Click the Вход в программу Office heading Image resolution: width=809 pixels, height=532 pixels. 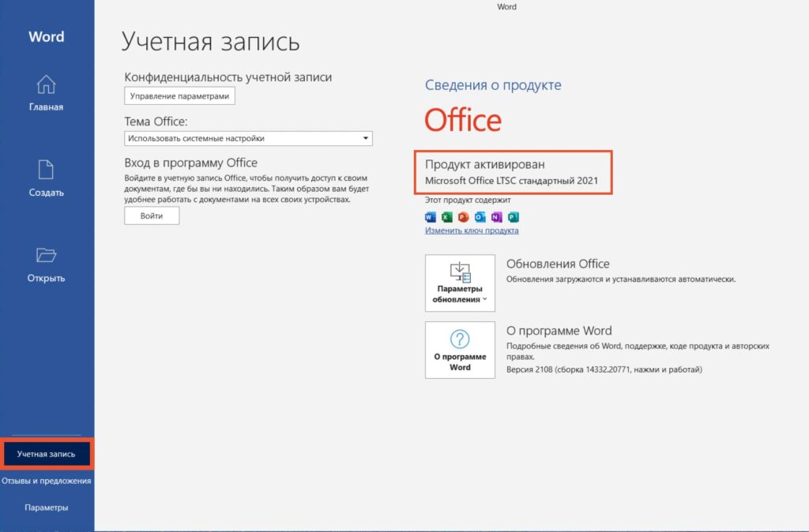[191, 163]
